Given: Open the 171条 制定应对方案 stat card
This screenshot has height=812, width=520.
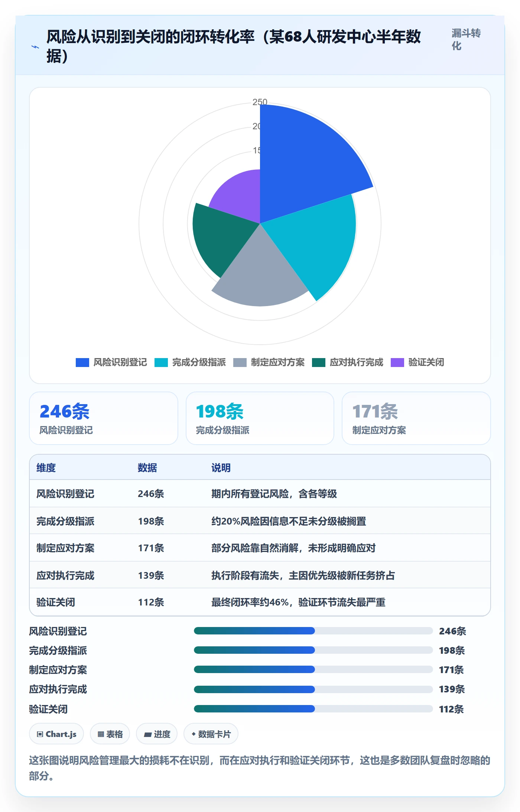Looking at the screenshot, I should tap(416, 418).
